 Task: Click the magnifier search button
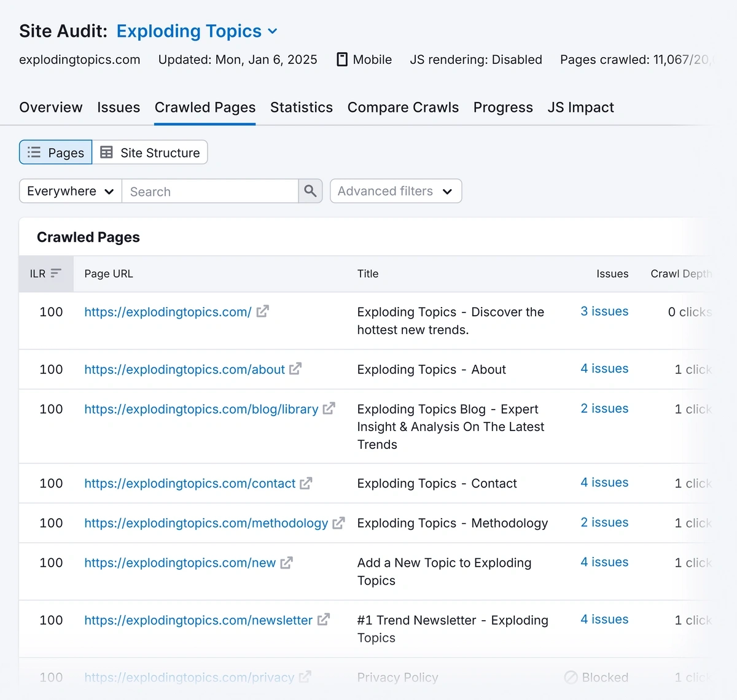pyautogui.click(x=310, y=191)
